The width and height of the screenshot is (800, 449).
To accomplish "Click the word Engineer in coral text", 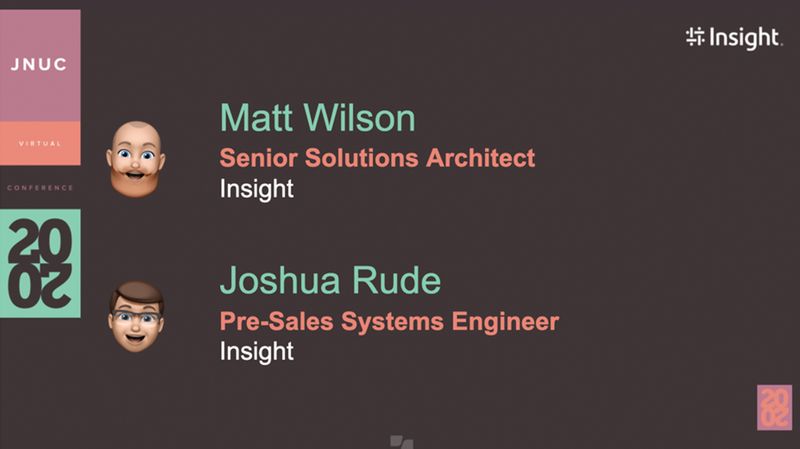I will [505, 322].
